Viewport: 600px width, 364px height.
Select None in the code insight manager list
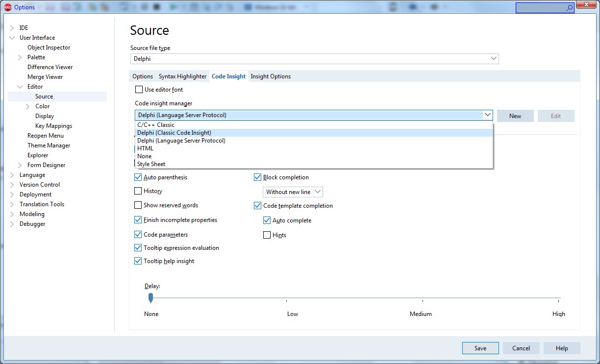pos(314,156)
